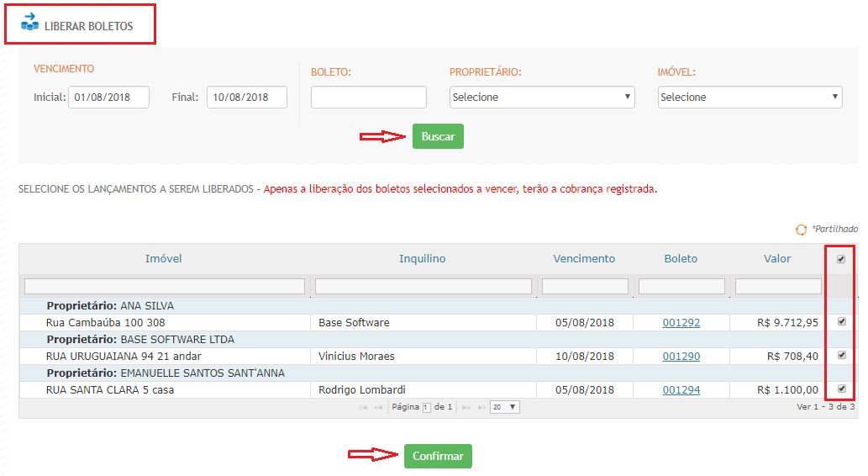Screen dimensions: 868x476
Task: Uncheck the Rua Cambaúba 100 308 row
Action: (841, 321)
